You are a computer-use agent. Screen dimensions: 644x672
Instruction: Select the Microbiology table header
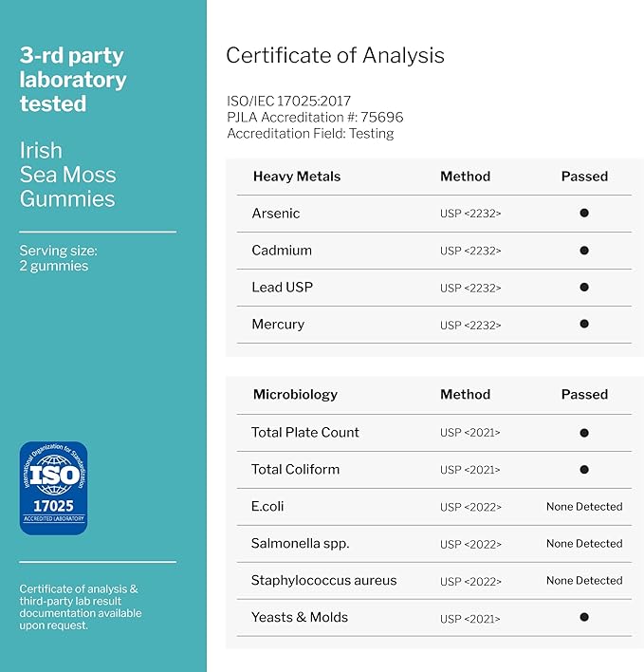pyautogui.click(x=295, y=395)
